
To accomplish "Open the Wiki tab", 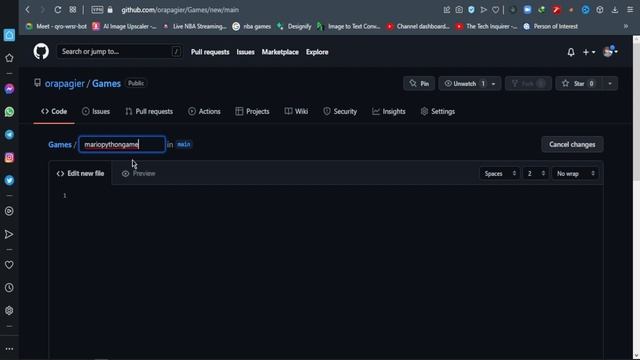I will click(296, 111).
